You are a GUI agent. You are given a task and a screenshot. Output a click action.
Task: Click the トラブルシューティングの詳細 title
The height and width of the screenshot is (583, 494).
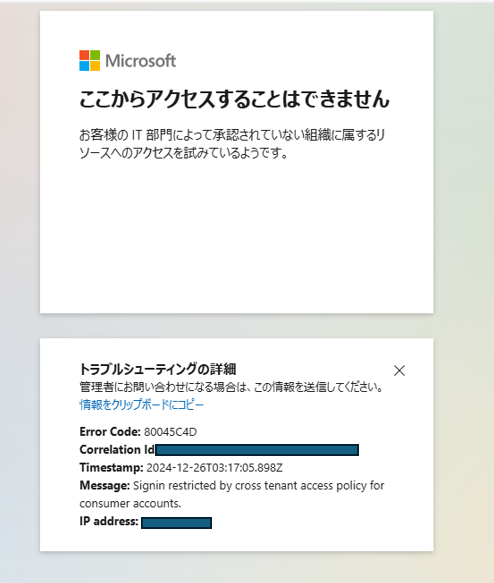(x=158, y=369)
